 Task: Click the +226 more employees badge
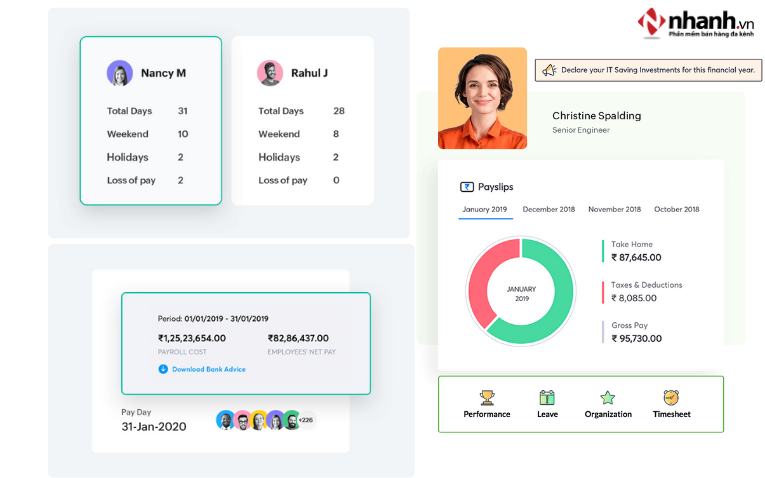click(305, 420)
